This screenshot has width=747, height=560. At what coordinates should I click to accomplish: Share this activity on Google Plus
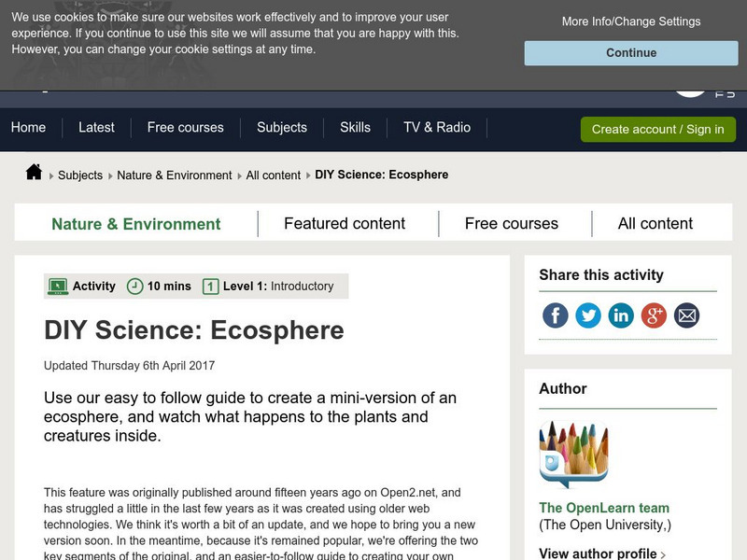point(654,315)
